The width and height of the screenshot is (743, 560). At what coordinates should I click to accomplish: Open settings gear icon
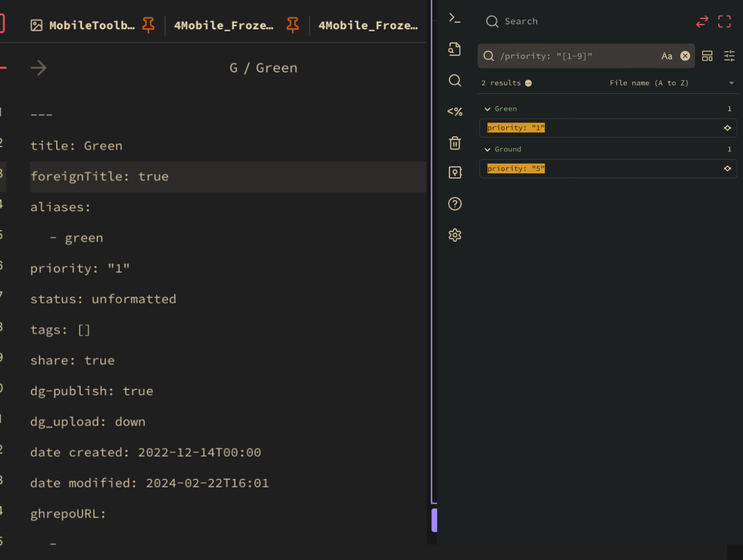(x=455, y=235)
